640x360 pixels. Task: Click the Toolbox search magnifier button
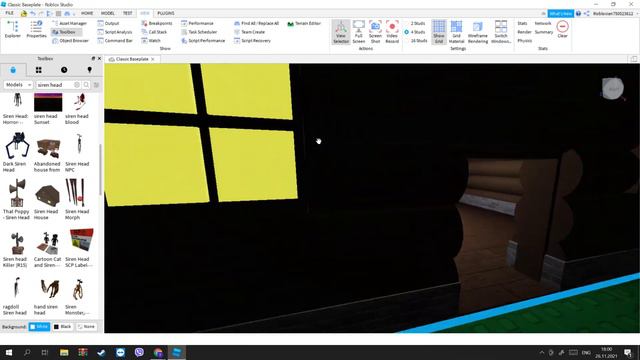[87, 85]
